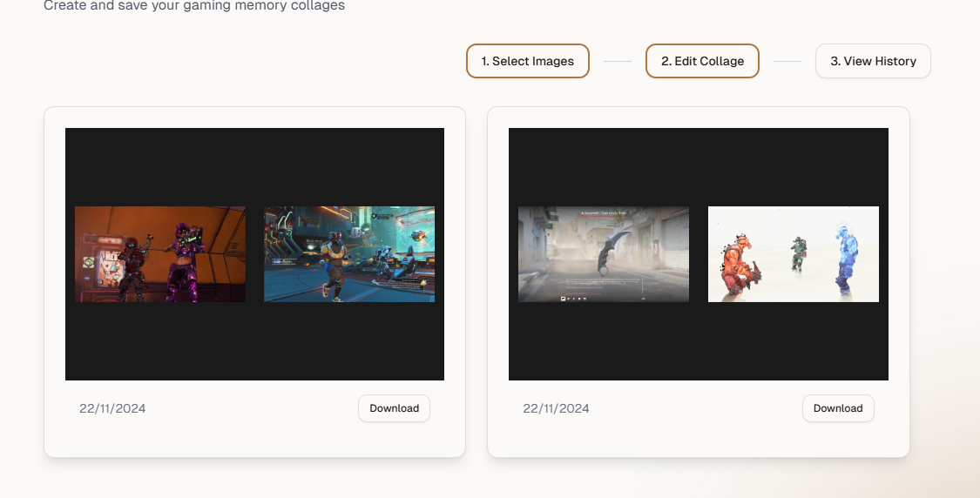Open the dusty street karambit knife image
Image resolution: width=980 pixels, height=498 pixels.
(x=604, y=254)
